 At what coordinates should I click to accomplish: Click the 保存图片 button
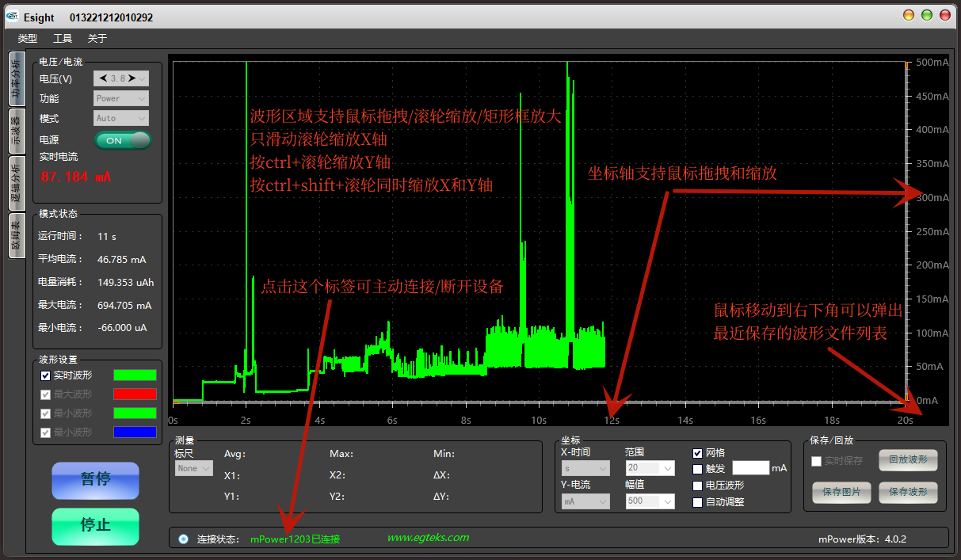coord(841,492)
